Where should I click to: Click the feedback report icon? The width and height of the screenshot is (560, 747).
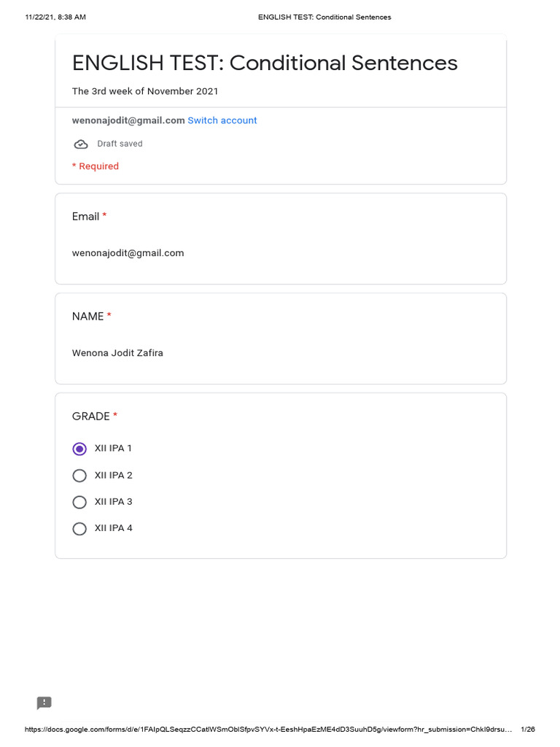point(44,703)
